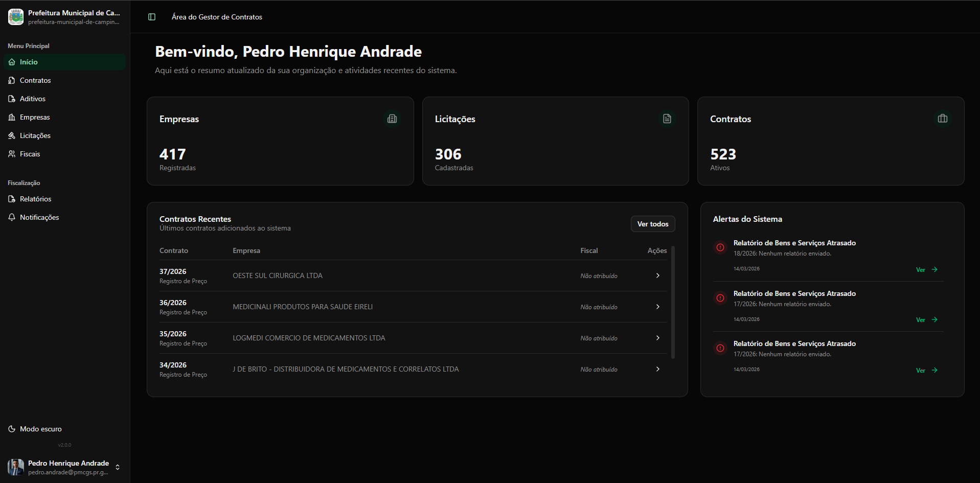980x483 pixels.
Task: Click the building icon on the Empresas card
Action: pyautogui.click(x=392, y=119)
